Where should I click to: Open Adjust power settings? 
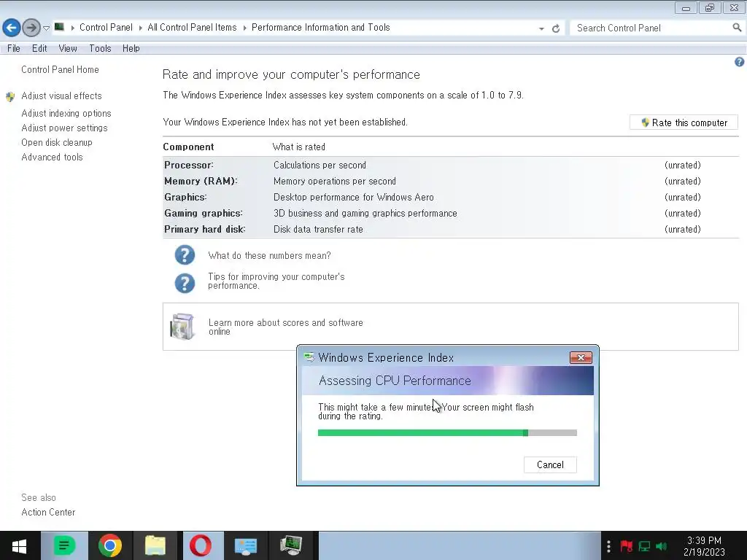coord(64,128)
